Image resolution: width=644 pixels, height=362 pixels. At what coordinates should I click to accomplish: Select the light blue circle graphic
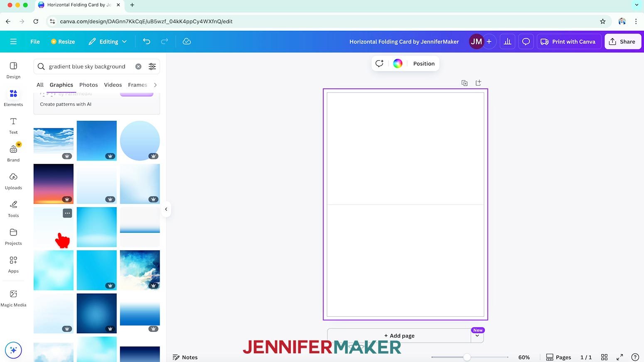click(140, 141)
